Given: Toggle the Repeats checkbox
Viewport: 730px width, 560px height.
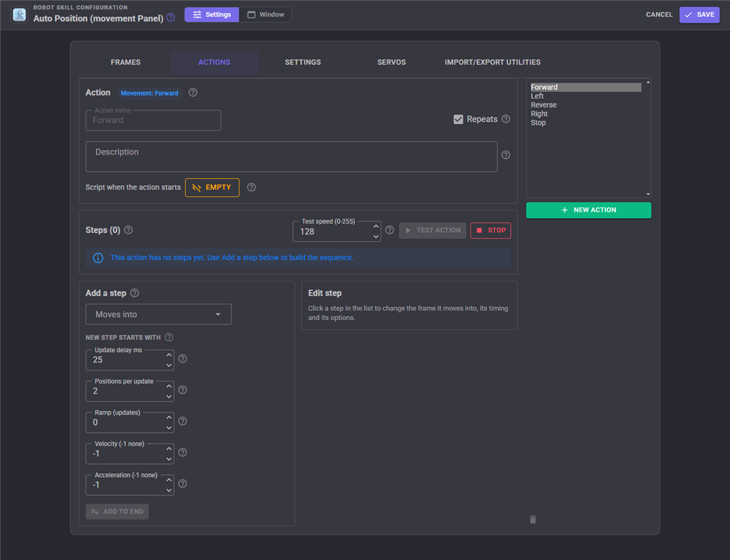Looking at the screenshot, I should click(x=458, y=120).
